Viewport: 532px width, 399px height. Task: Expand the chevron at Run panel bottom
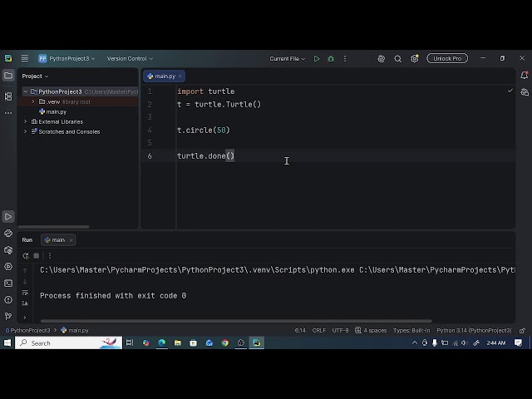pyautogui.click(x=25, y=318)
